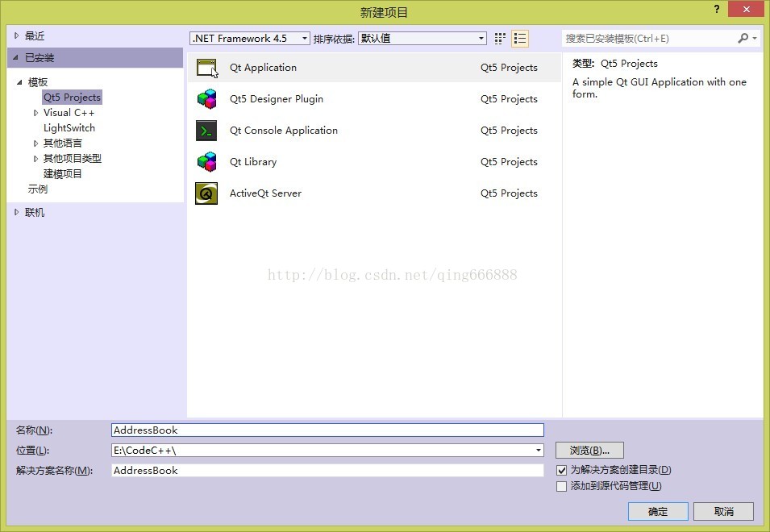Screen dimensions: 770x532
Task: Select the Qt Console Application row text
Action: click(x=283, y=130)
